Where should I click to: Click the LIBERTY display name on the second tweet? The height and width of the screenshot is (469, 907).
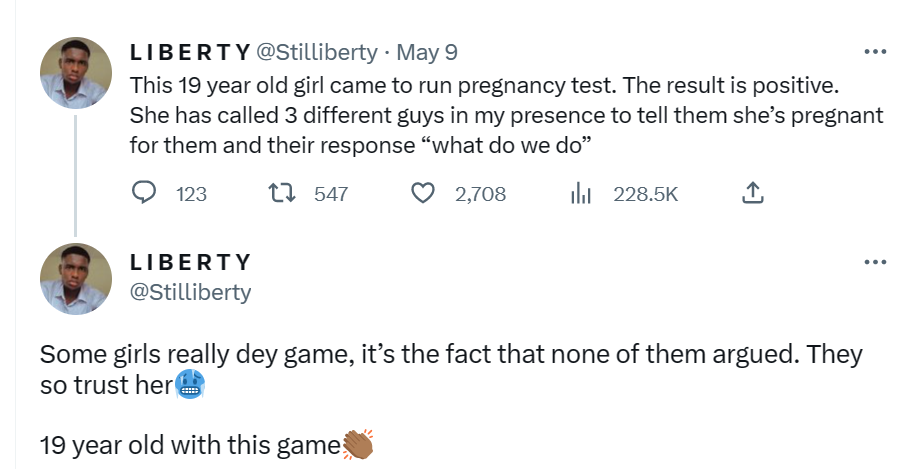coord(190,262)
